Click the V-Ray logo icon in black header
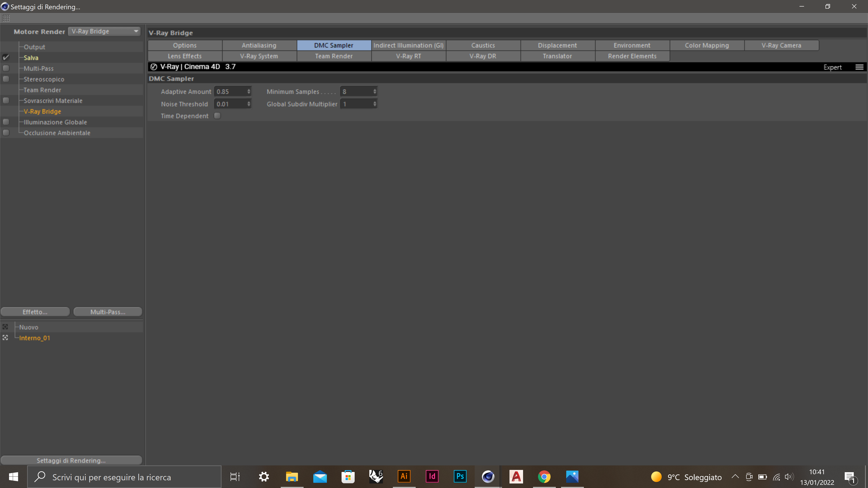This screenshot has height=488, width=868. tap(154, 67)
